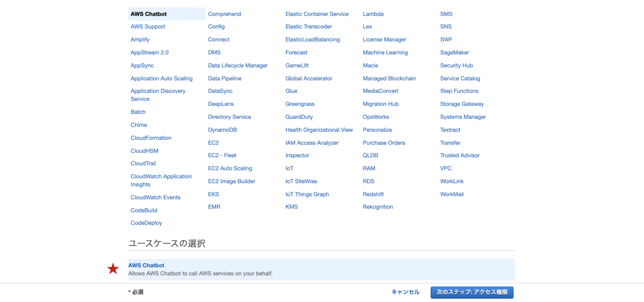644x302 pixels.
Task: Choose EC2 - Fleet service
Action: click(x=222, y=155)
